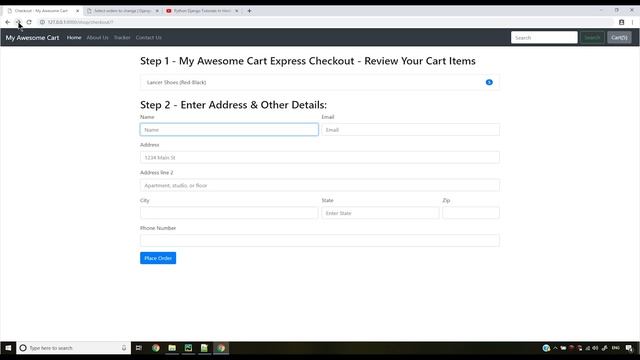Open the My Awesome Cart brand link
Screen dimensions: 640x360
32,38
